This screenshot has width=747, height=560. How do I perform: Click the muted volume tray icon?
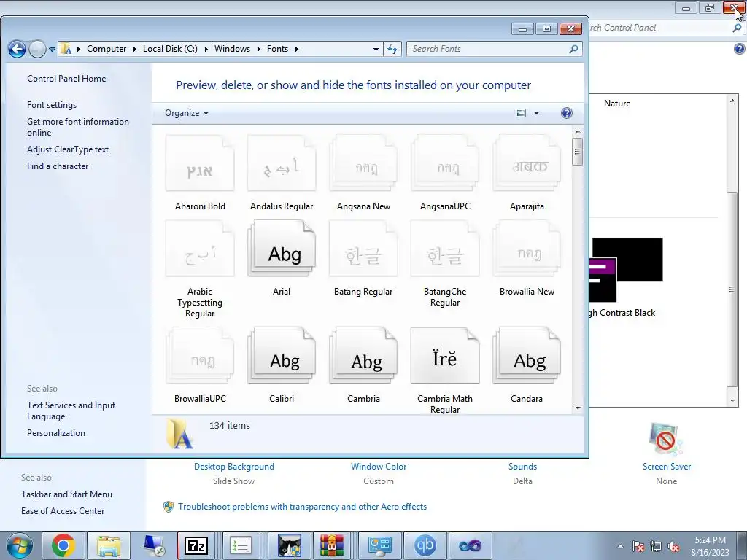(x=673, y=546)
